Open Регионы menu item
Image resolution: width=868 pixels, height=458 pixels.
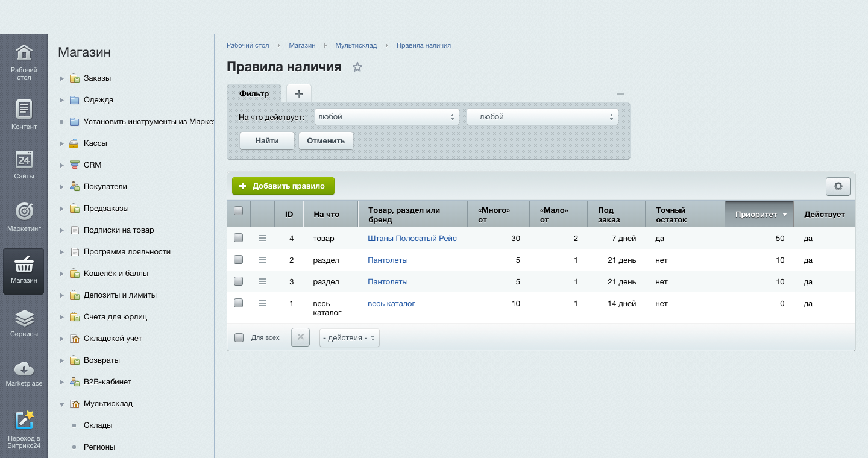pos(99,447)
